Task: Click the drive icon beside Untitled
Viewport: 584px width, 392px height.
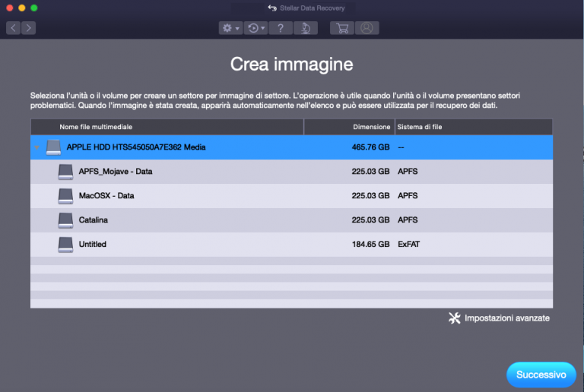Action: point(65,245)
